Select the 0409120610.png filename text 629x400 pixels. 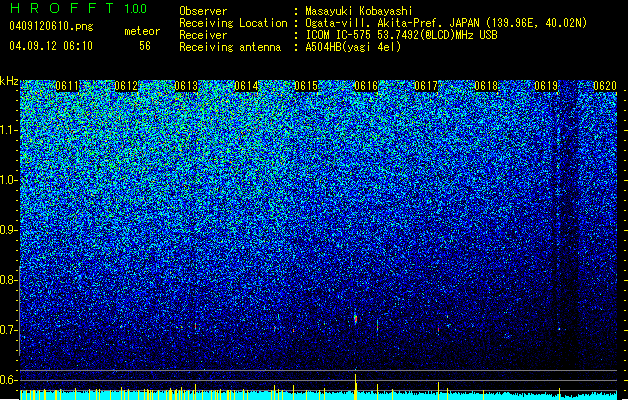[51, 27]
